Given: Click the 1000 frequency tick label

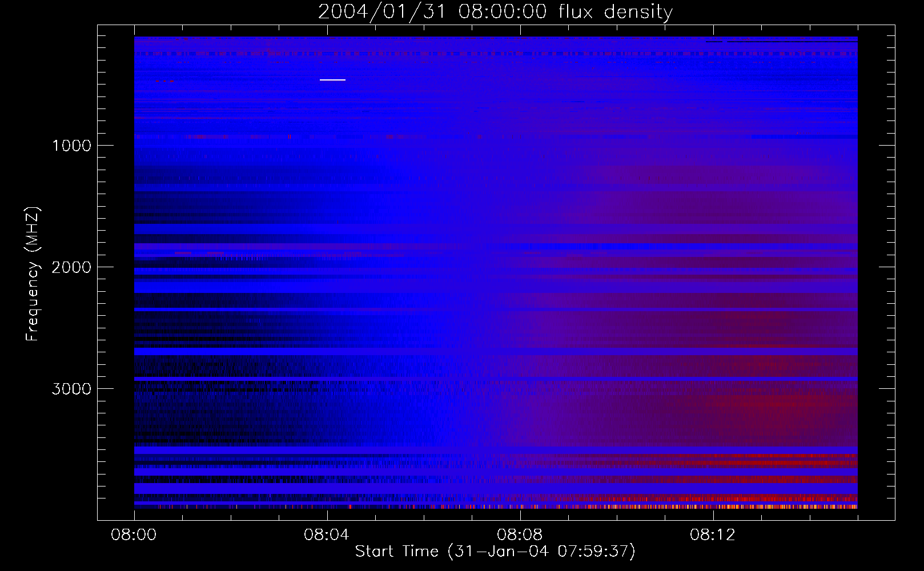Looking at the screenshot, I should (72, 146).
